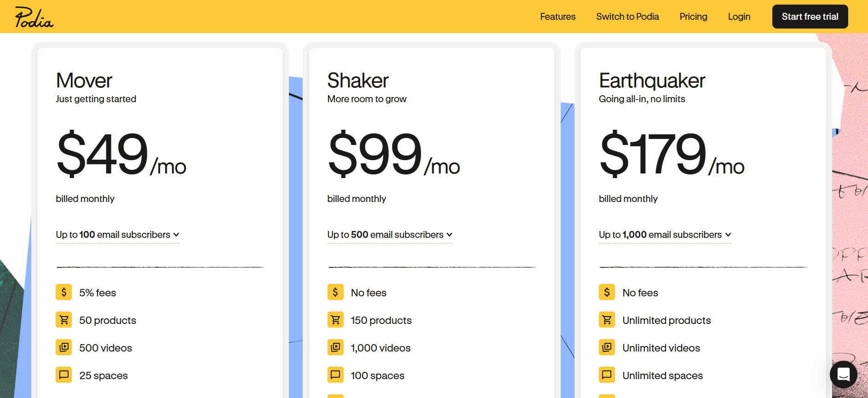Click the Start free trial button

tap(810, 17)
